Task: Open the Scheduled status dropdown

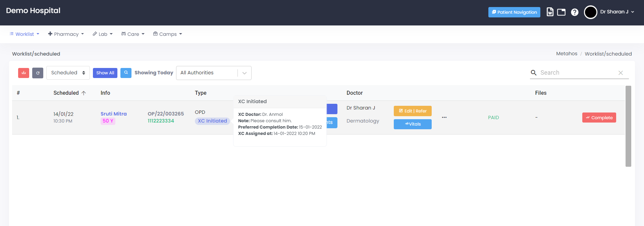Action: click(68, 73)
